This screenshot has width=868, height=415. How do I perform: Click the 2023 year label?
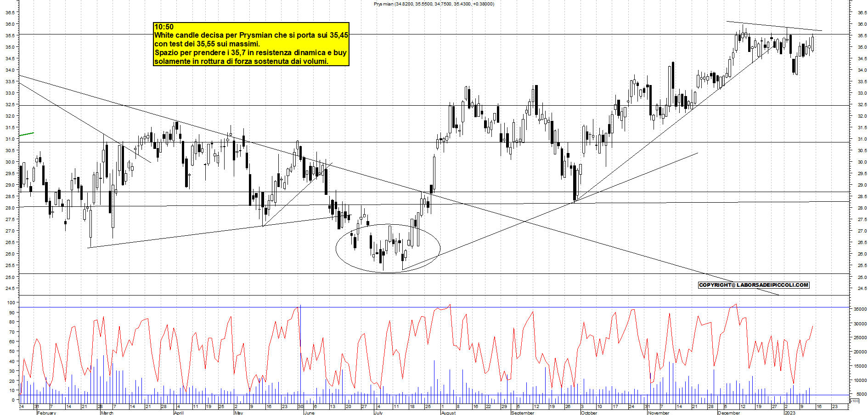(790, 413)
